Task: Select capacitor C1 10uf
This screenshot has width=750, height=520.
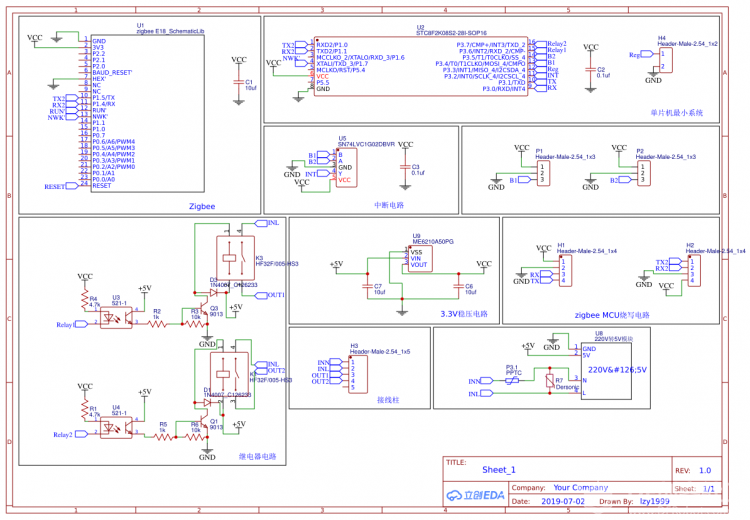Action: tap(239, 83)
